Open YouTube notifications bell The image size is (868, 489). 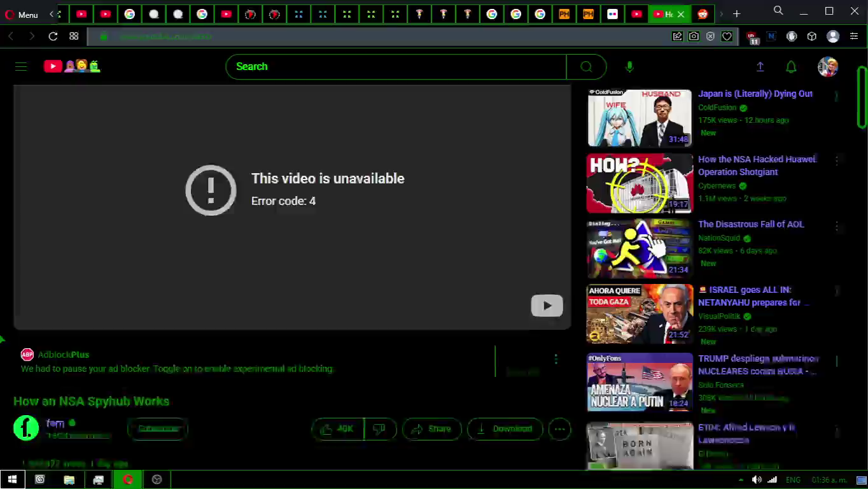[x=791, y=66]
